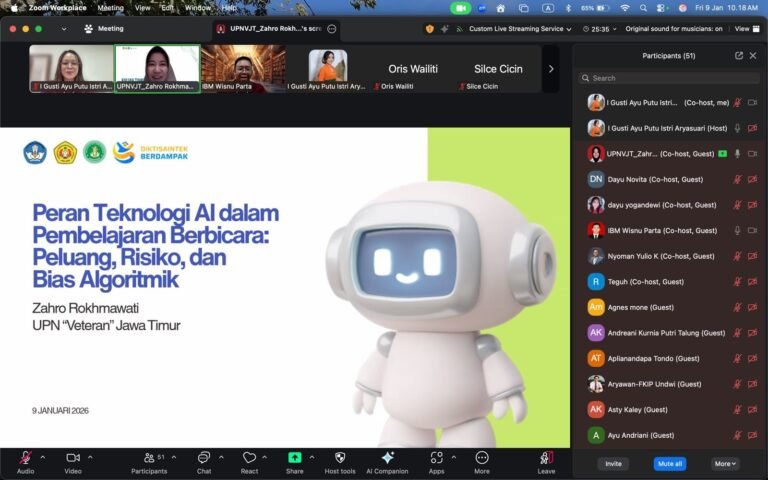Screen dimensions: 768x480
Task: Open the AI Companion sparkle icon
Action: pos(387,457)
